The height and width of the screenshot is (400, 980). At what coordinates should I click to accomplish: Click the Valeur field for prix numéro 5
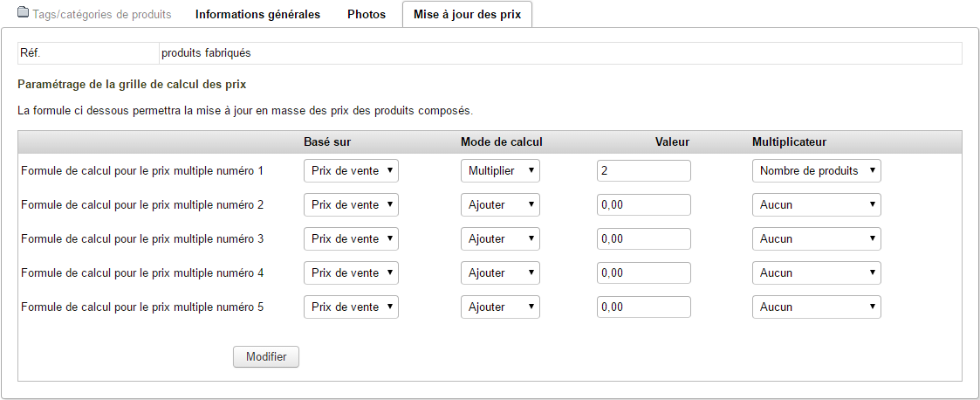(x=644, y=307)
